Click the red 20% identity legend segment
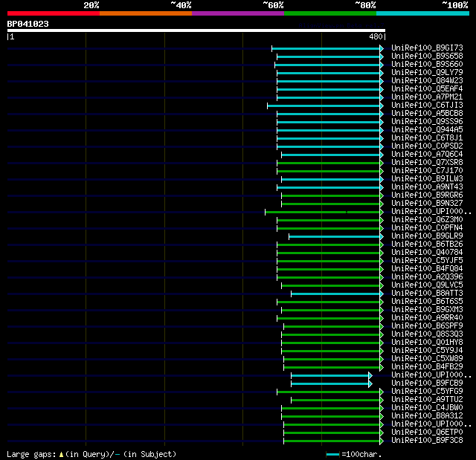Screen dimensions: 476x460 (x=54, y=13)
